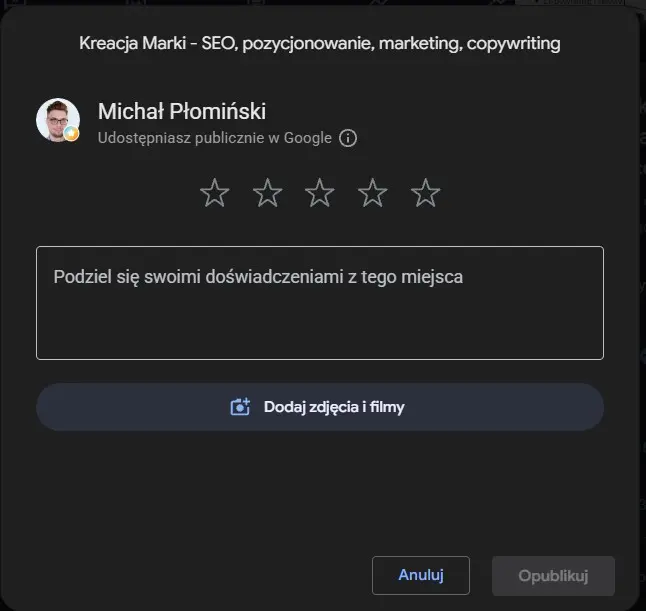The height and width of the screenshot is (611, 646).
Task: Rate with the fifth star
Action: coord(425,193)
